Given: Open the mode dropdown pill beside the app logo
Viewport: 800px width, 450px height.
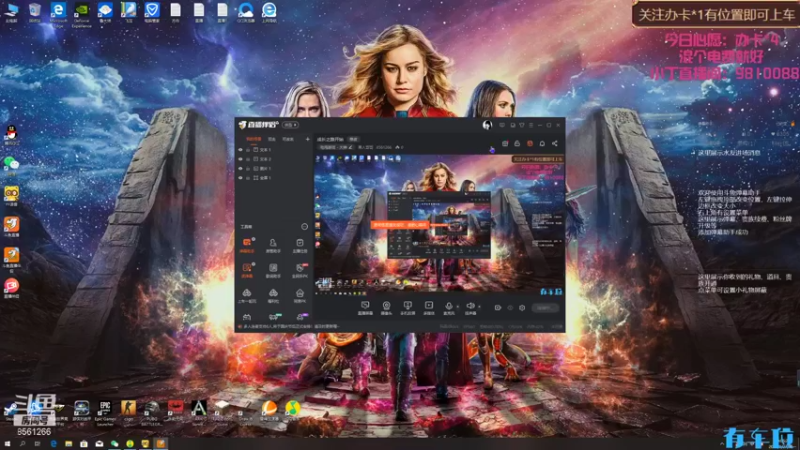Looking at the screenshot, I should (291, 125).
